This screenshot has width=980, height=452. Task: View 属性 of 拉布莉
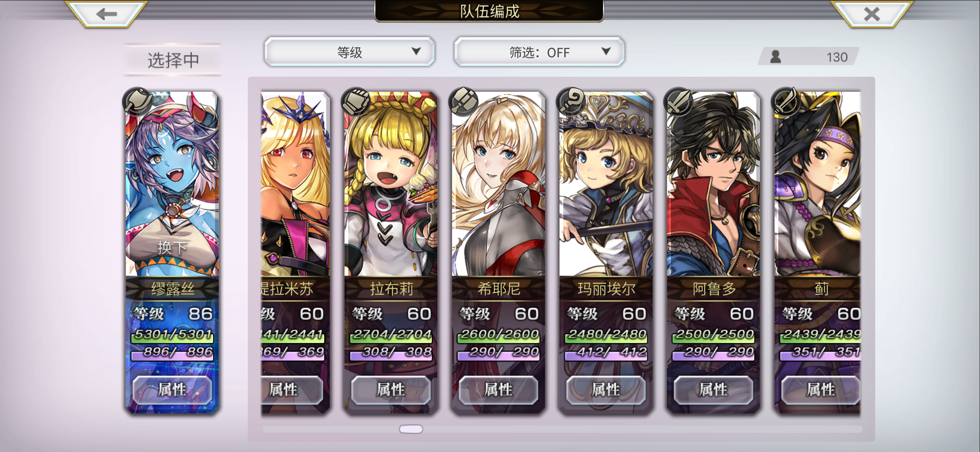click(x=391, y=390)
